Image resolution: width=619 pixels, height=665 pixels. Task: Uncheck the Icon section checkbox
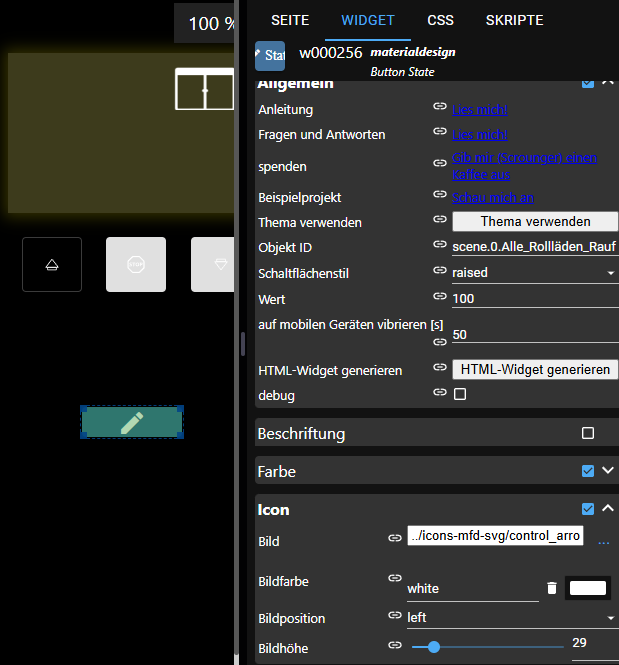click(x=588, y=509)
